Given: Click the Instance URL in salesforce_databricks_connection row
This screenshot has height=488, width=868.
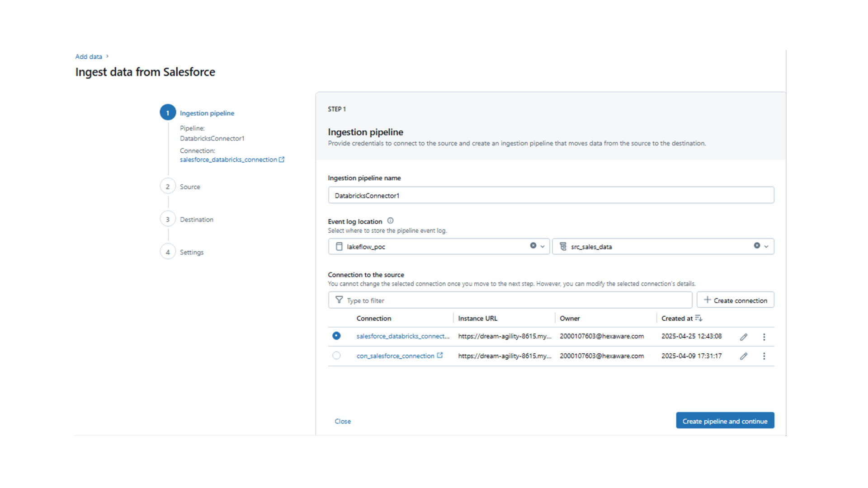Looking at the screenshot, I should point(505,336).
